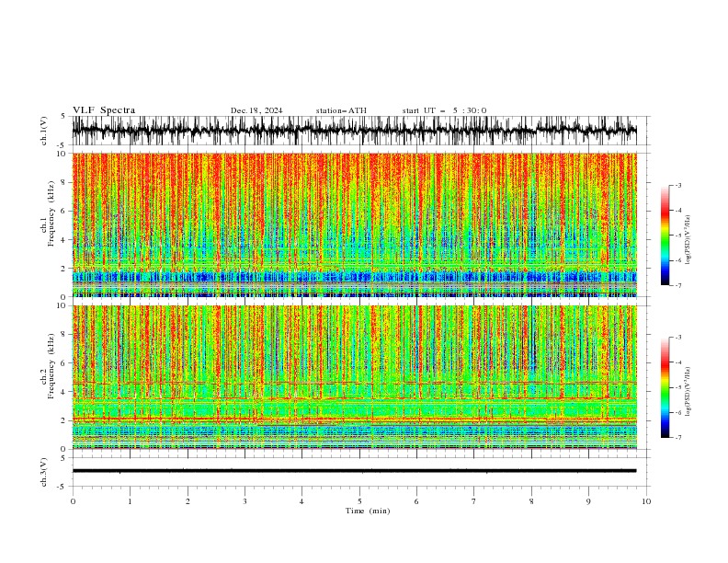Click the ch.3(V) flat waveform panel
The image size is (728, 563).
point(360,472)
